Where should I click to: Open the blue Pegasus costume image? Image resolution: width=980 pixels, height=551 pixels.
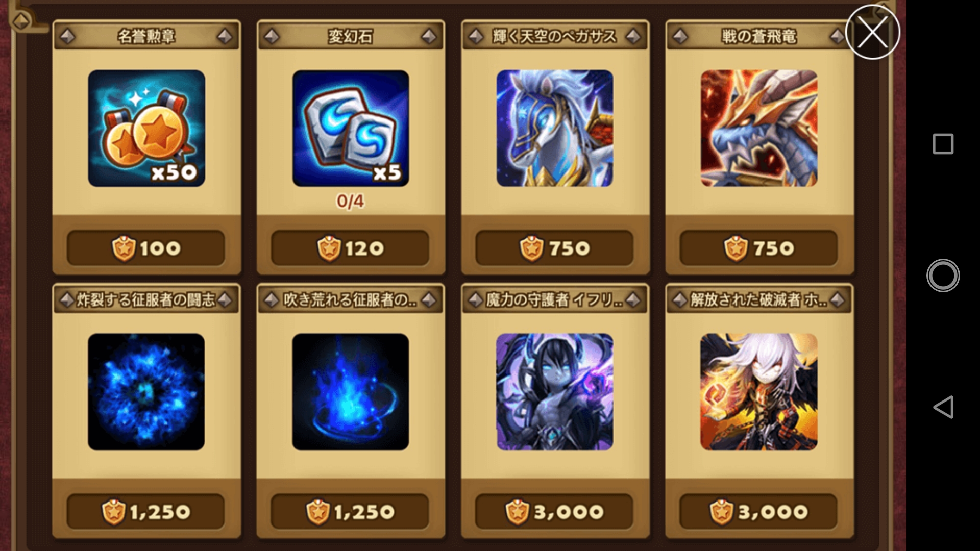tap(555, 128)
